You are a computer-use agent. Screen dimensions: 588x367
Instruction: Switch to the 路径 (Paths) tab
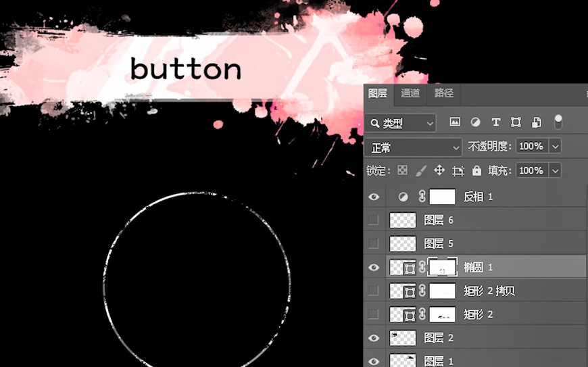pos(443,93)
